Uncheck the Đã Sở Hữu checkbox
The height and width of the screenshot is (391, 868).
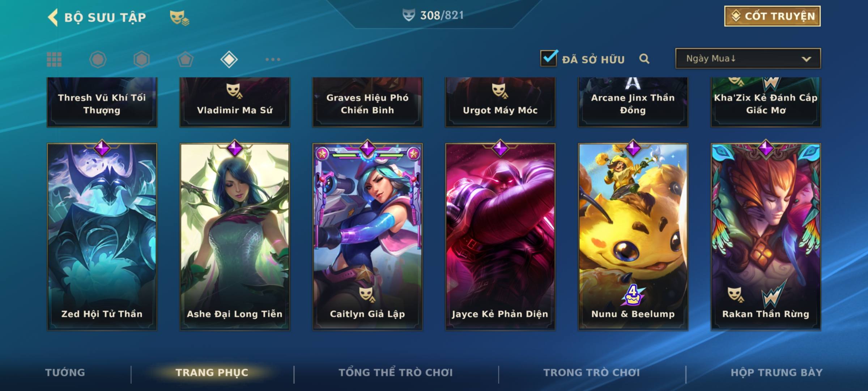coord(549,58)
